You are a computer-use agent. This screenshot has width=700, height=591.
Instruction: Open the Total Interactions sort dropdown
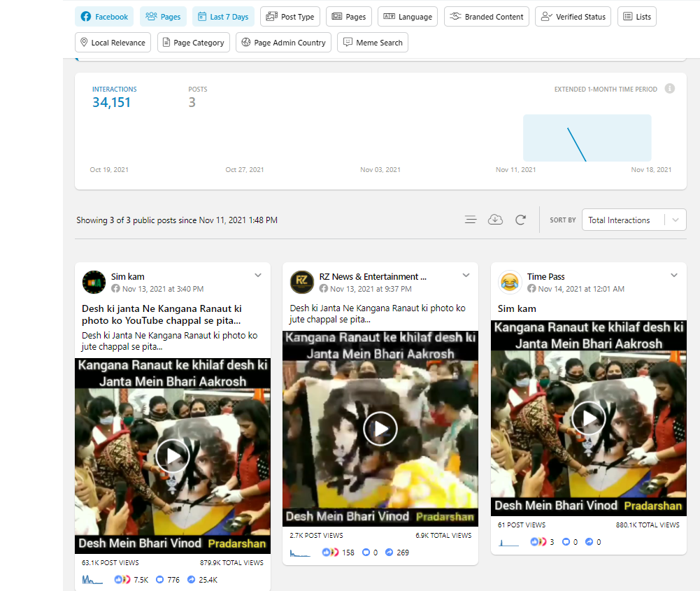coord(634,220)
